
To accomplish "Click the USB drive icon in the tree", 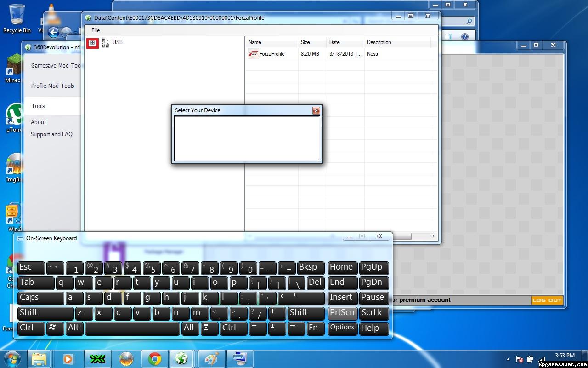I will pos(105,43).
